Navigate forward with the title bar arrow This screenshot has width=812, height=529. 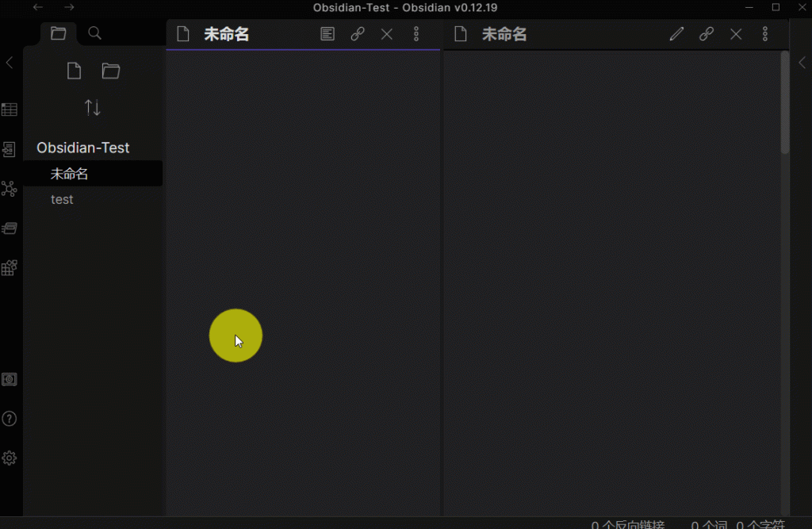(70, 7)
